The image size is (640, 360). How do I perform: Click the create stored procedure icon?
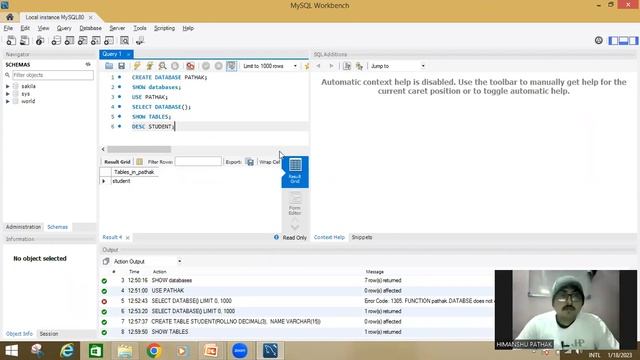(x=96, y=40)
